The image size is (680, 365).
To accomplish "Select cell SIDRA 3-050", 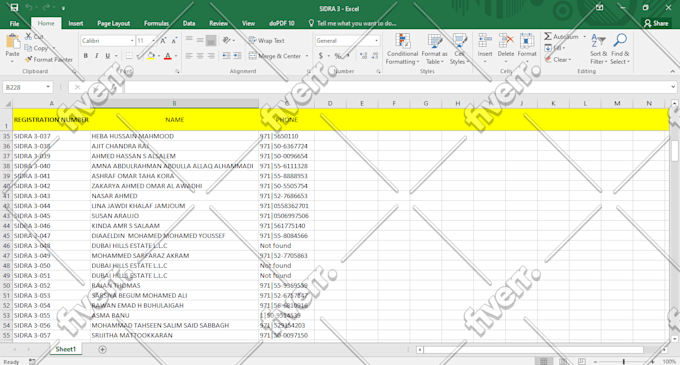I will [x=51, y=266].
